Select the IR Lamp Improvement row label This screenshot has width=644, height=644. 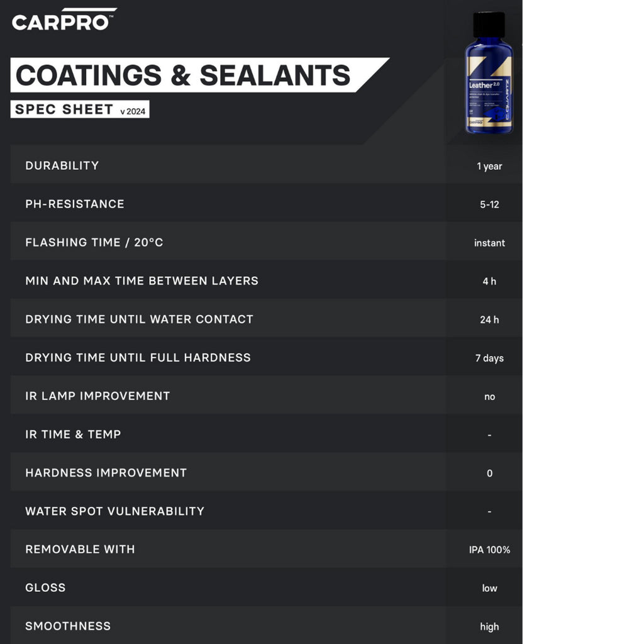coord(97,396)
